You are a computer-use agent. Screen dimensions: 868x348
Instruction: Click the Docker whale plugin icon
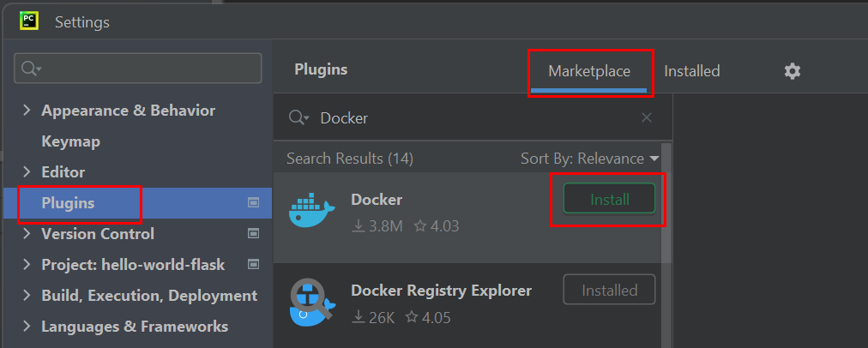click(311, 211)
